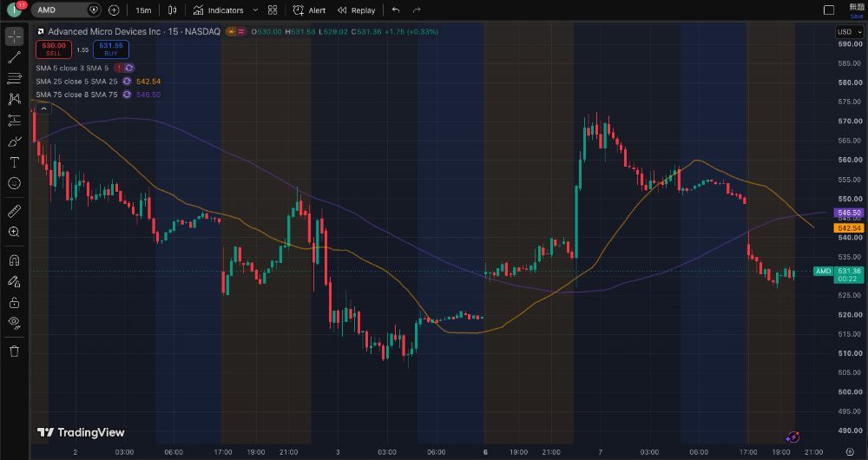
Task: Open the candlestick chart type menu
Action: pyautogui.click(x=172, y=10)
